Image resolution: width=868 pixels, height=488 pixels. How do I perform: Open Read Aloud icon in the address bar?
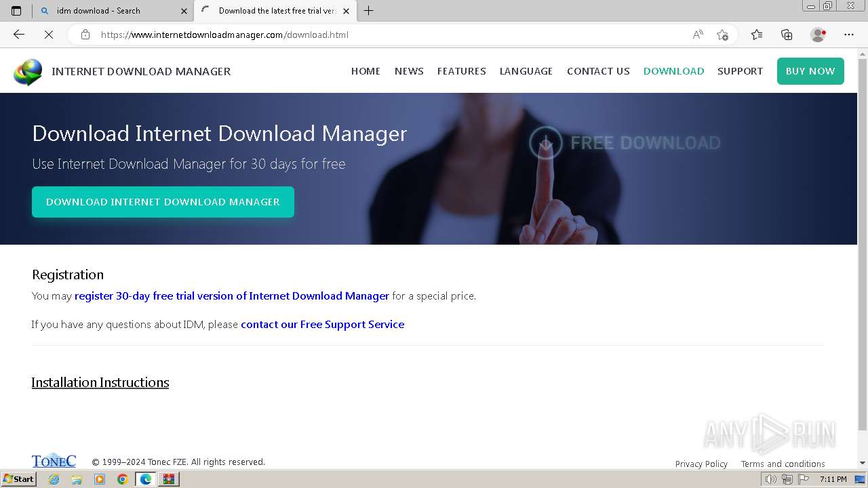click(x=698, y=35)
